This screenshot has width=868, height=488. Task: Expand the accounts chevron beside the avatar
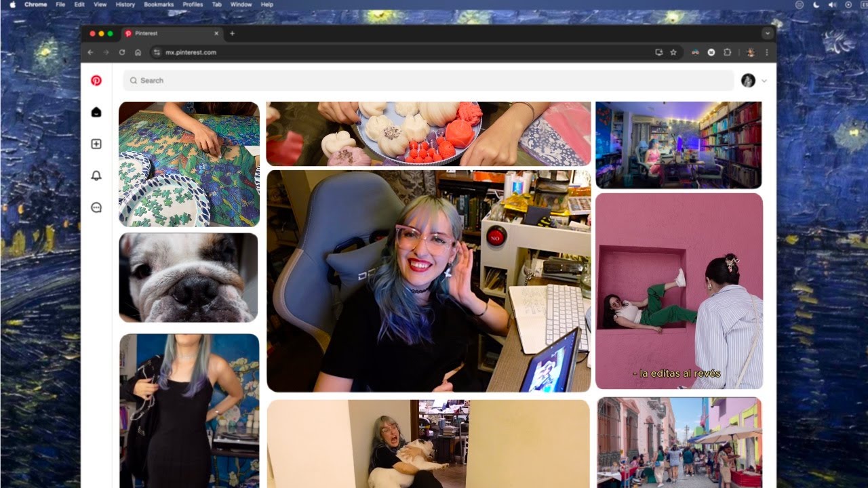coord(764,81)
